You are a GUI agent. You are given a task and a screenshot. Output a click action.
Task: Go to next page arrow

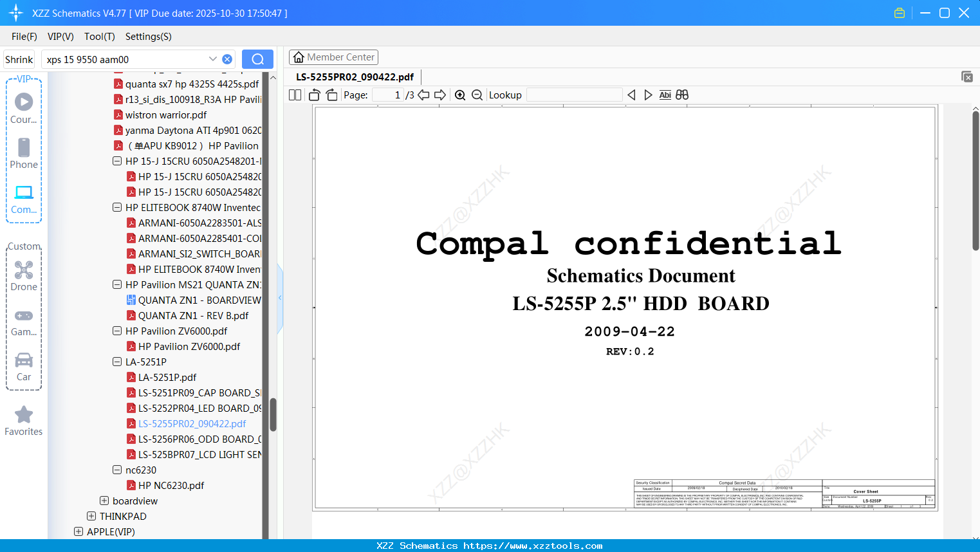(440, 95)
